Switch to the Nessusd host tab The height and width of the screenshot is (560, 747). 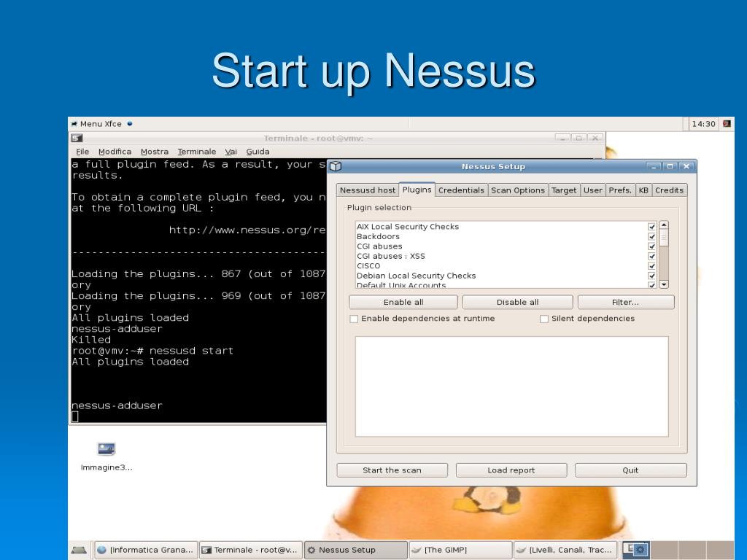(368, 190)
